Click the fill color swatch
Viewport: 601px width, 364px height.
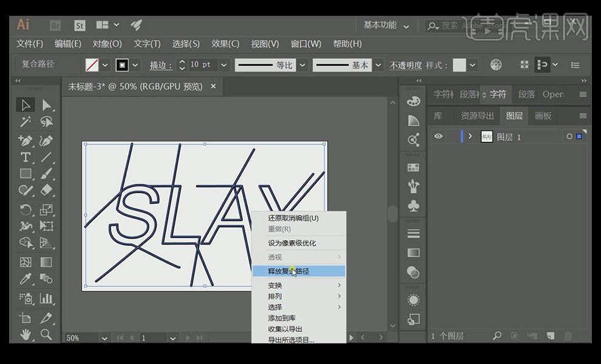point(92,65)
